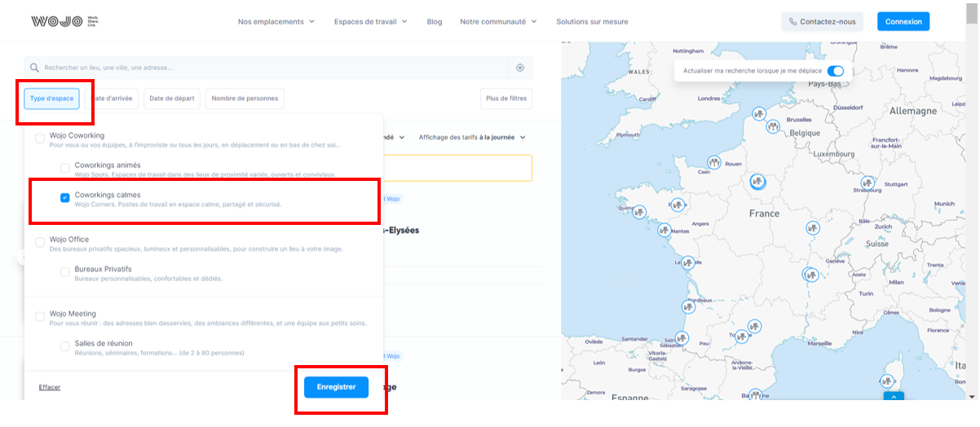This screenshot has height=427, width=980.
Task: Open the Date de départ picker
Action: click(172, 99)
